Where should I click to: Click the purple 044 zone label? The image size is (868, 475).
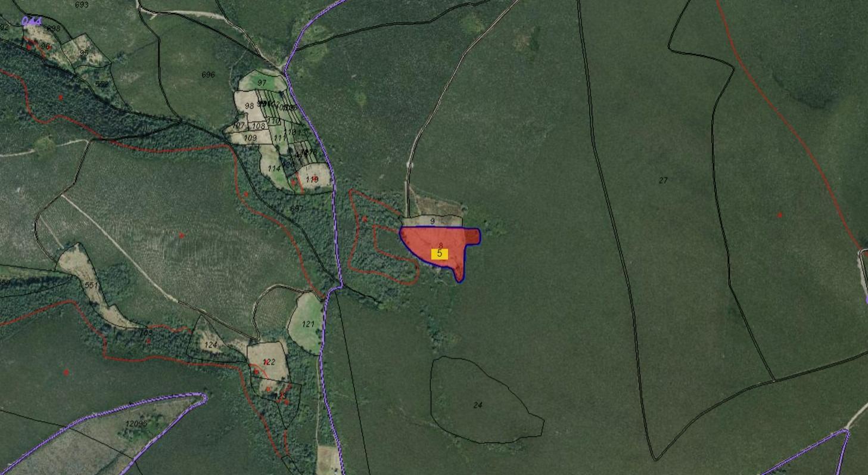32,21
